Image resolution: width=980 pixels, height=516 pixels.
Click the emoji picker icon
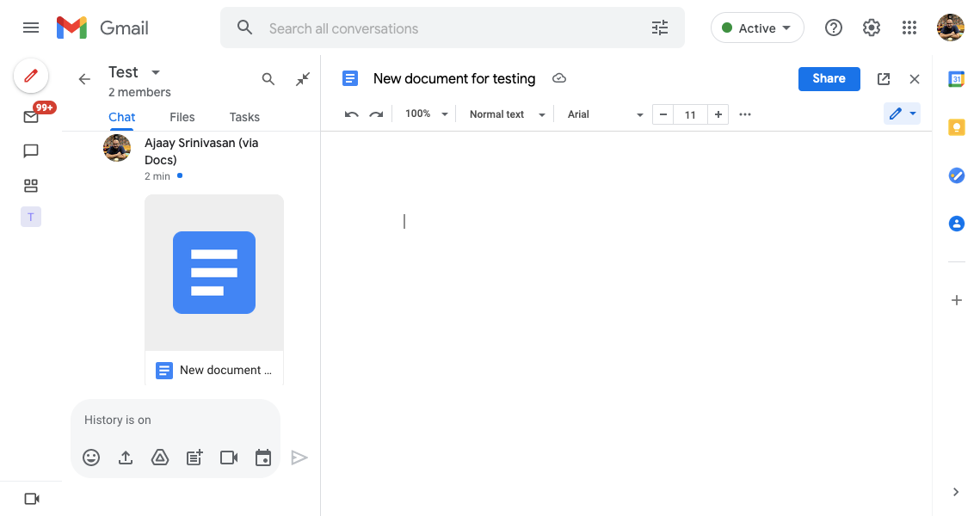click(91, 458)
